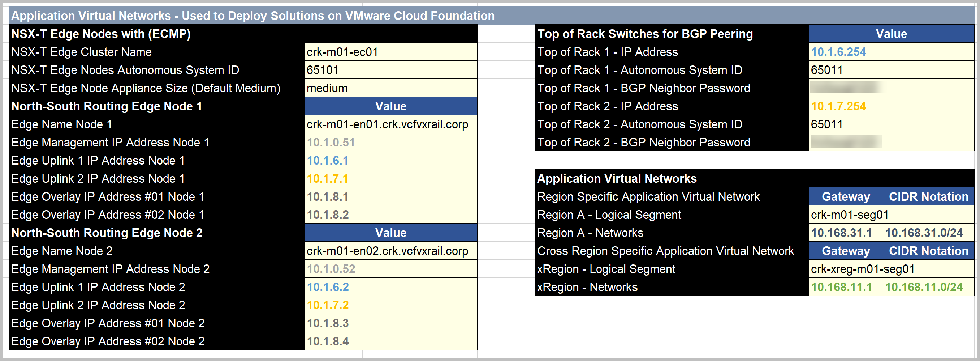The height and width of the screenshot is (361, 980).
Task: Click the last overlay IP cell 10.1.8.4
Action: click(x=390, y=341)
